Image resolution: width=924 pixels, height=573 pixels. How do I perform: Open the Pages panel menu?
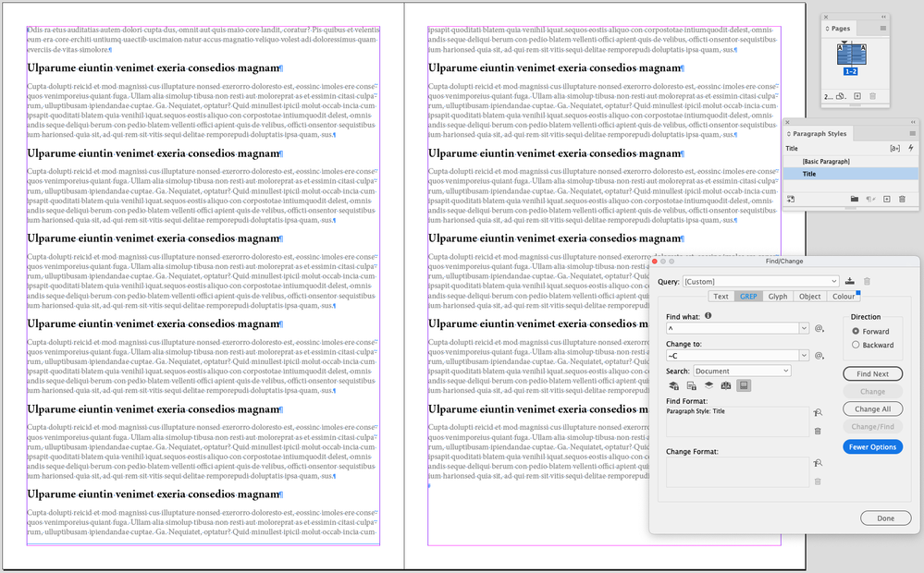(x=882, y=29)
